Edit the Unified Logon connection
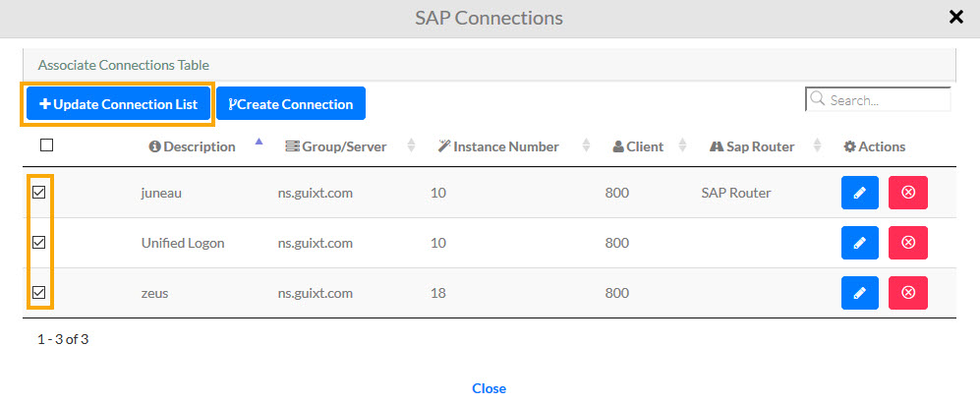 click(859, 243)
